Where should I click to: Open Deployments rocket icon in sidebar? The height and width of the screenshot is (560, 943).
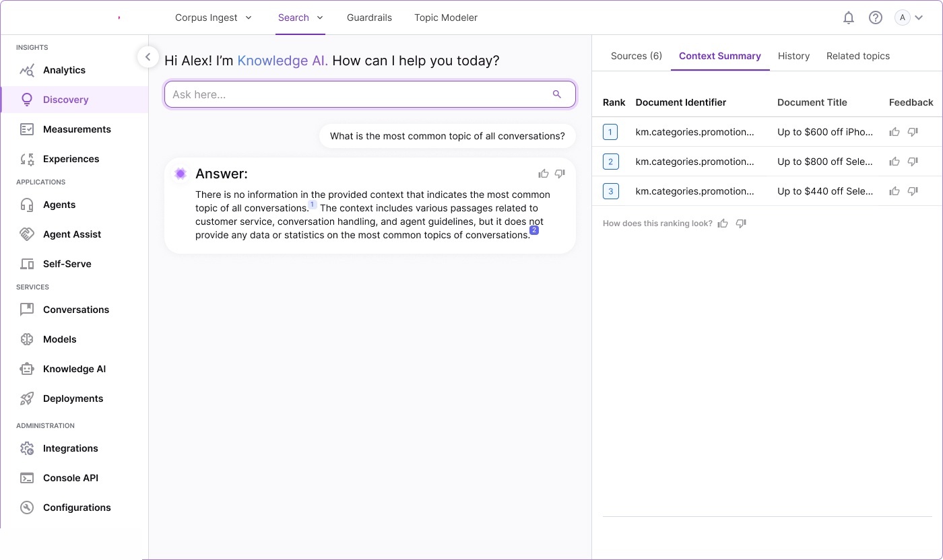click(27, 398)
